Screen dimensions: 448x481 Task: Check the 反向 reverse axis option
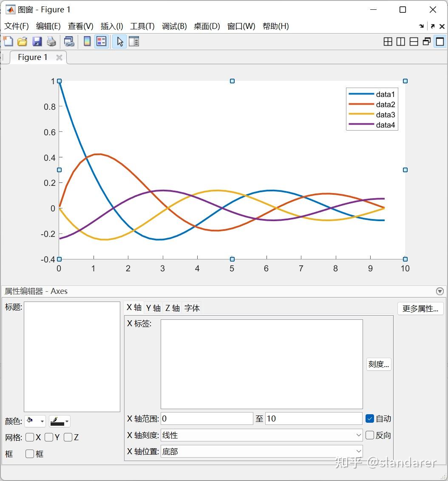[369, 435]
